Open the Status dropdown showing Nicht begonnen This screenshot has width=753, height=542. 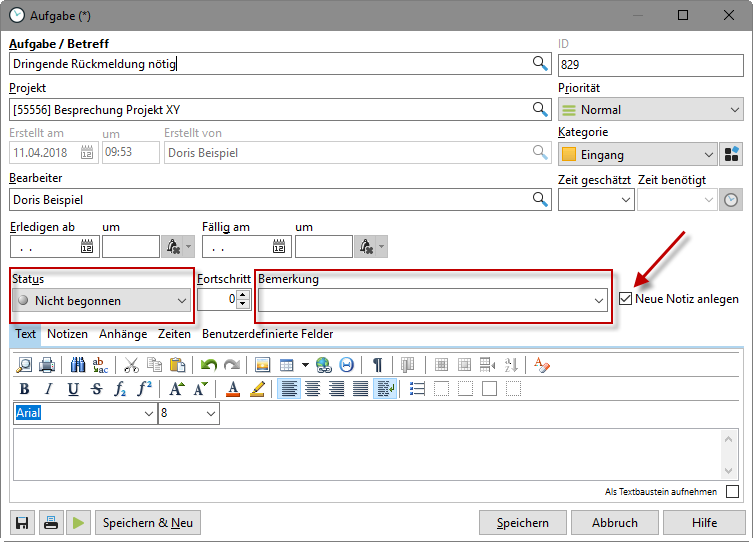(x=103, y=300)
